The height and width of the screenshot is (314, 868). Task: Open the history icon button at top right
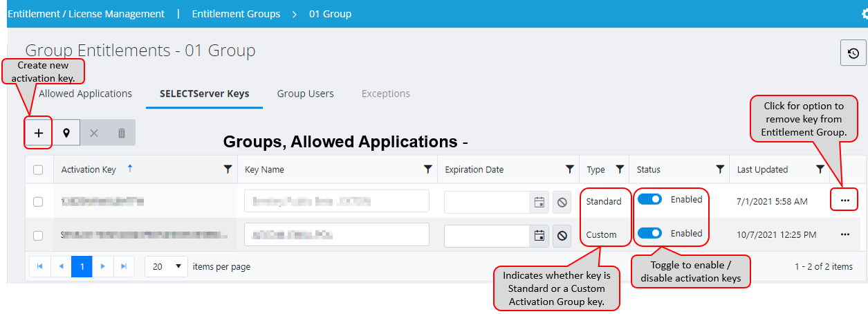853,53
